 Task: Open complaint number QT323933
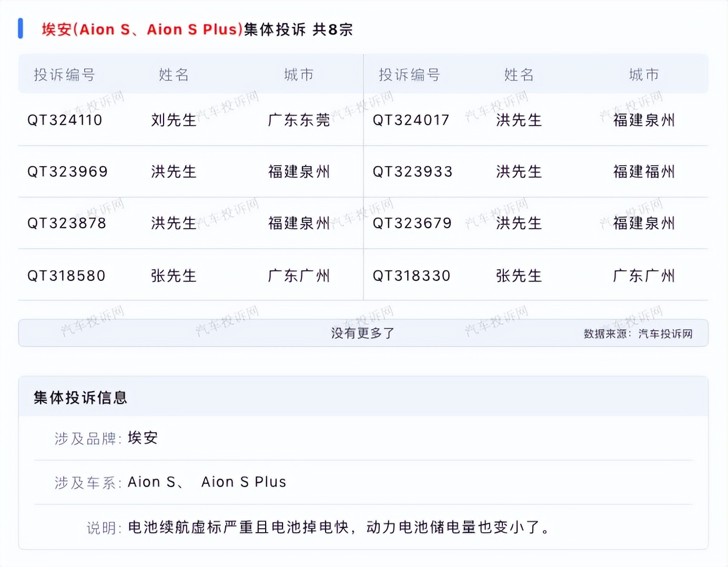(412, 172)
